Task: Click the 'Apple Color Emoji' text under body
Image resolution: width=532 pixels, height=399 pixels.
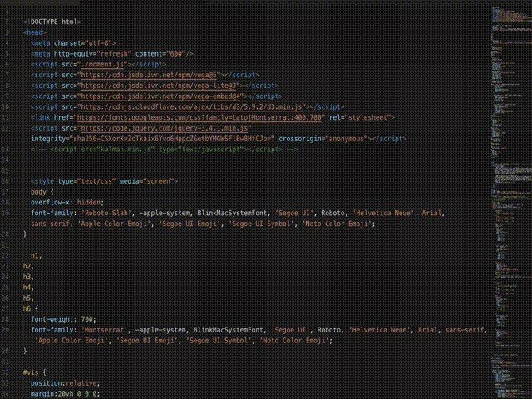Action: [x=115, y=224]
